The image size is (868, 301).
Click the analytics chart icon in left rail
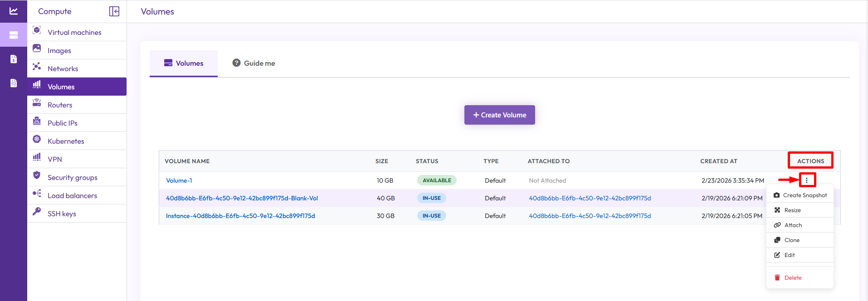point(14,11)
